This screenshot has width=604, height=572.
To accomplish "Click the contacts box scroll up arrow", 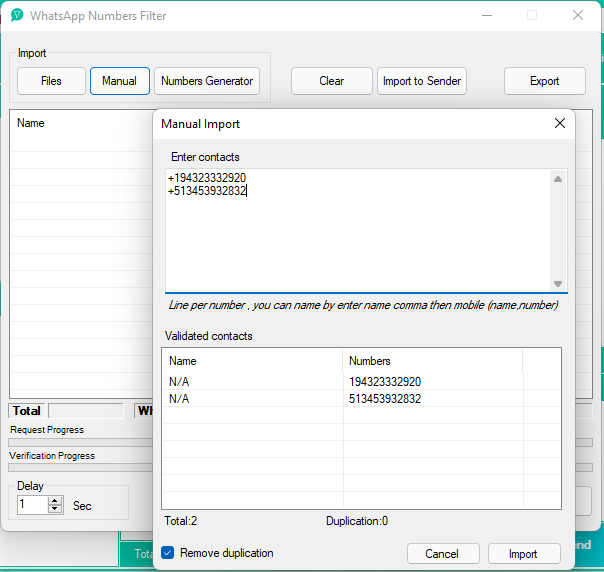I will 558,179.
